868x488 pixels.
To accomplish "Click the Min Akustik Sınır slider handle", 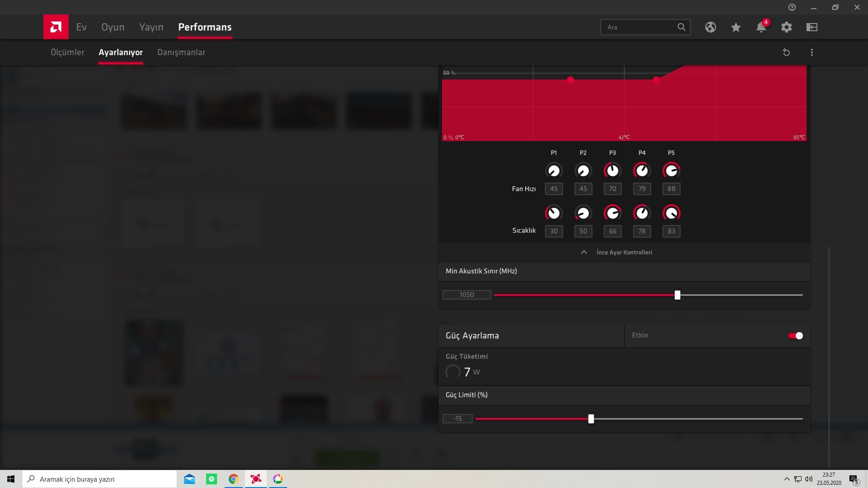I will point(677,295).
